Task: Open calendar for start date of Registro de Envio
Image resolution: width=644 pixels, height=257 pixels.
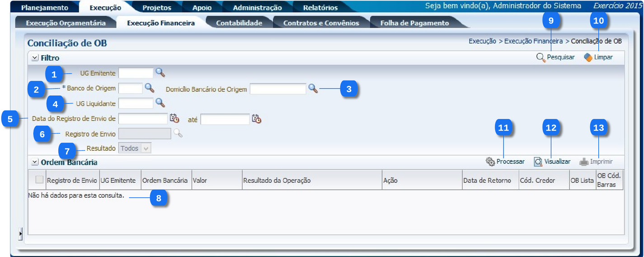Action: point(174,119)
